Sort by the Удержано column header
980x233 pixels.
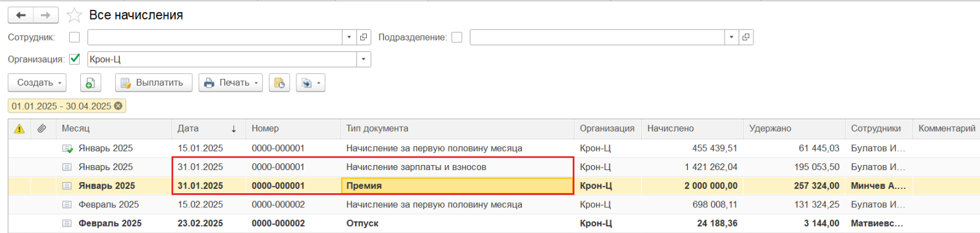tap(794, 128)
